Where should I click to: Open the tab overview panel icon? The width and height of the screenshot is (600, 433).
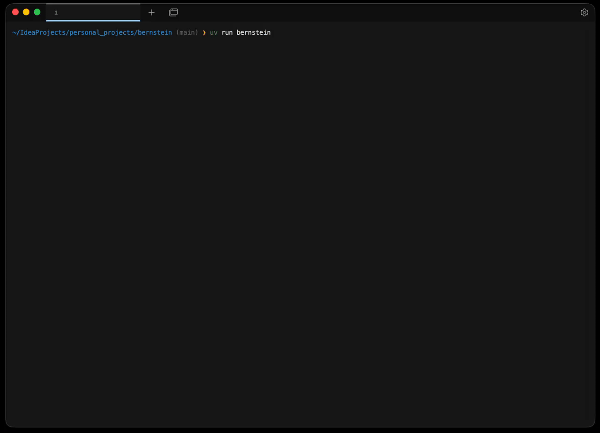point(173,13)
